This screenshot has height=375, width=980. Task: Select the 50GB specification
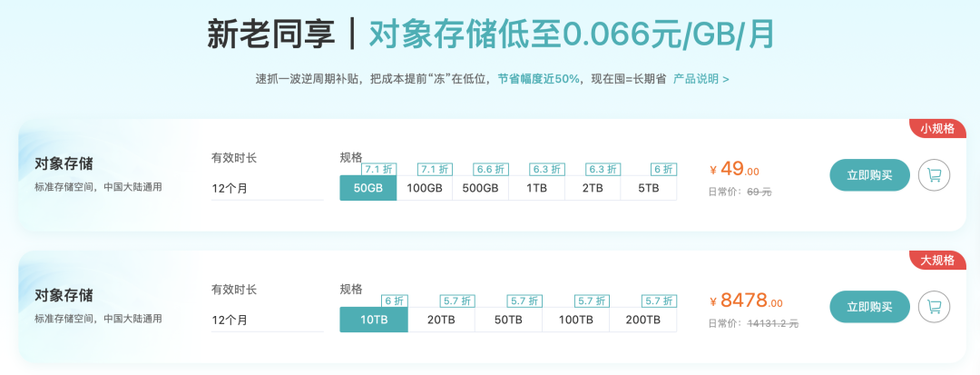tap(368, 188)
